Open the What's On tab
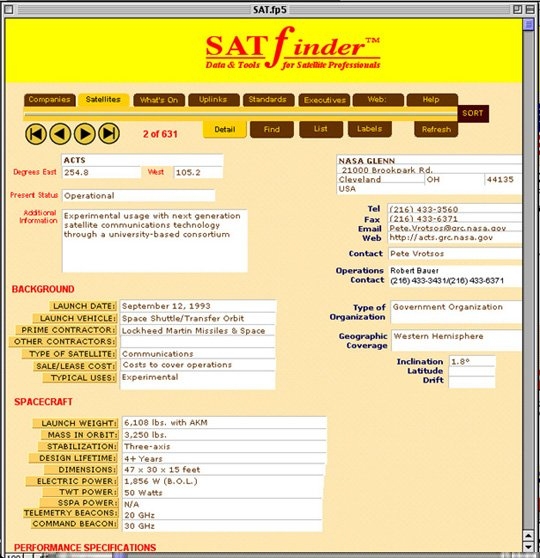Image resolution: width=540 pixels, height=558 pixels. [x=159, y=100]
